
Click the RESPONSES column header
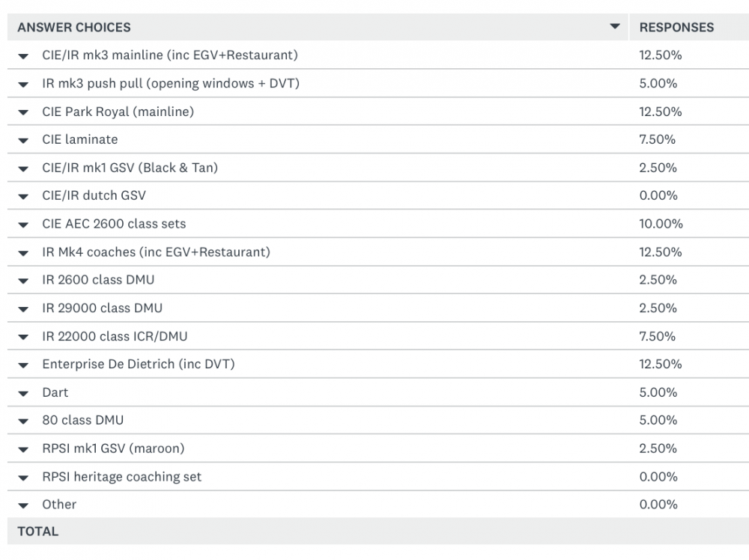(676, 27)
